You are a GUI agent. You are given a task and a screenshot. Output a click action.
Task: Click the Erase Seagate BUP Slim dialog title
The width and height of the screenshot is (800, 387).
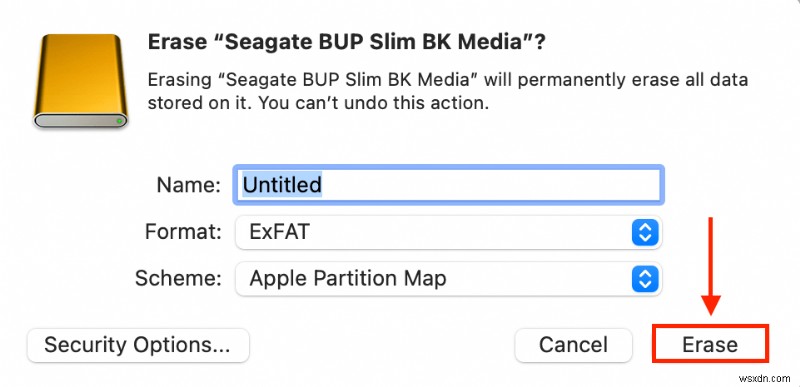pyautogui.click(x=347, y=42)
